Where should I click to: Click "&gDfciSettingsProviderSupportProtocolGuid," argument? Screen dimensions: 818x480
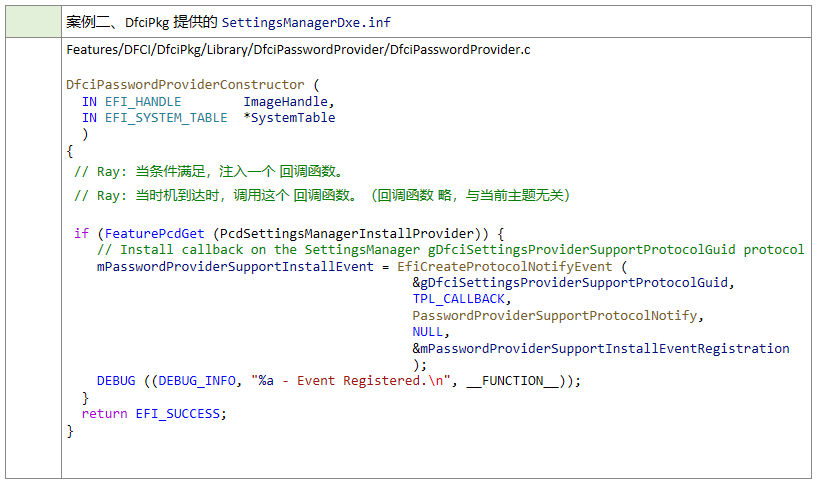click(573, 283)
